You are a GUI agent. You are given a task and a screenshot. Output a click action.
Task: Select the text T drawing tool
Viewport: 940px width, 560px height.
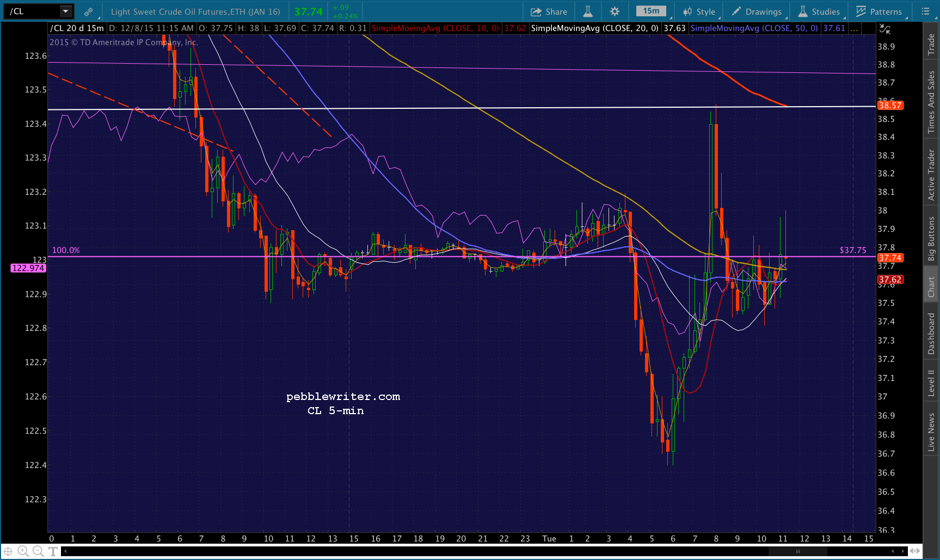coord(53,551)
